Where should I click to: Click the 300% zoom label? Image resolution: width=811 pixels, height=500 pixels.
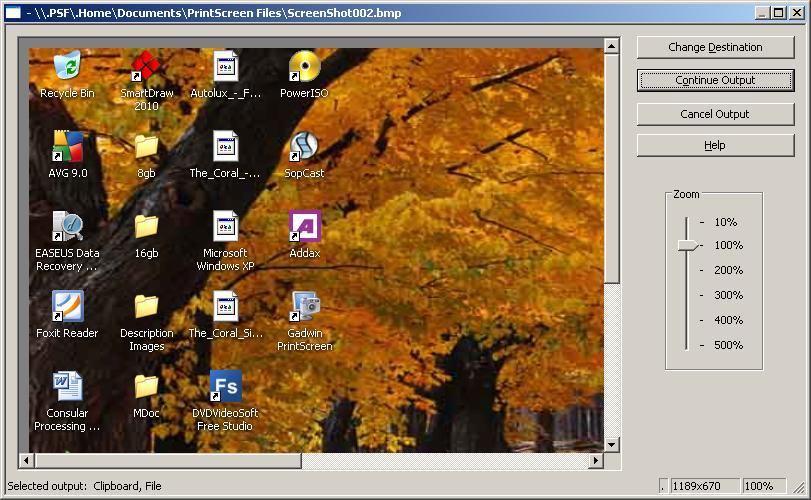[728, 295]
